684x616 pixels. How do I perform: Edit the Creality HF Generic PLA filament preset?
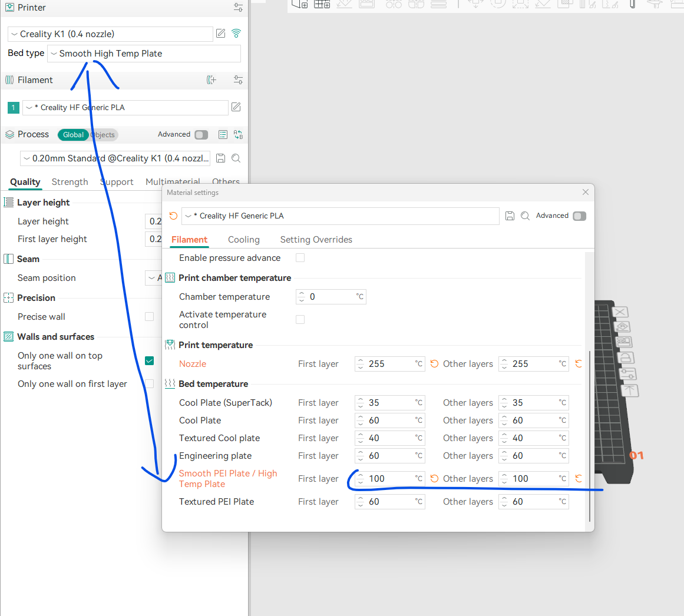point(236,107)
